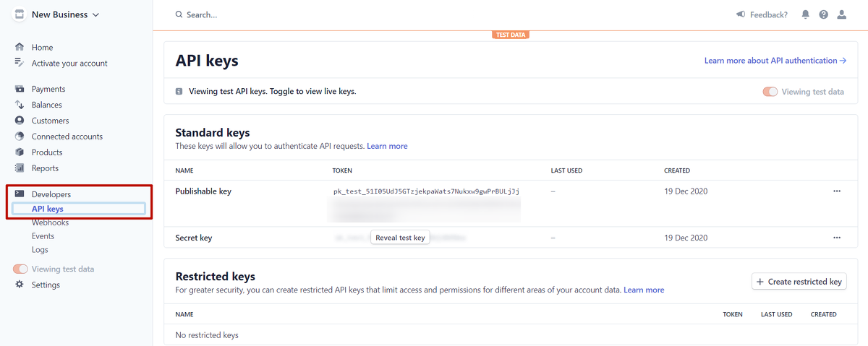Click Create restricted key button
The height and width of the screenshot is (346, 868).
click(x=799, y=282)
